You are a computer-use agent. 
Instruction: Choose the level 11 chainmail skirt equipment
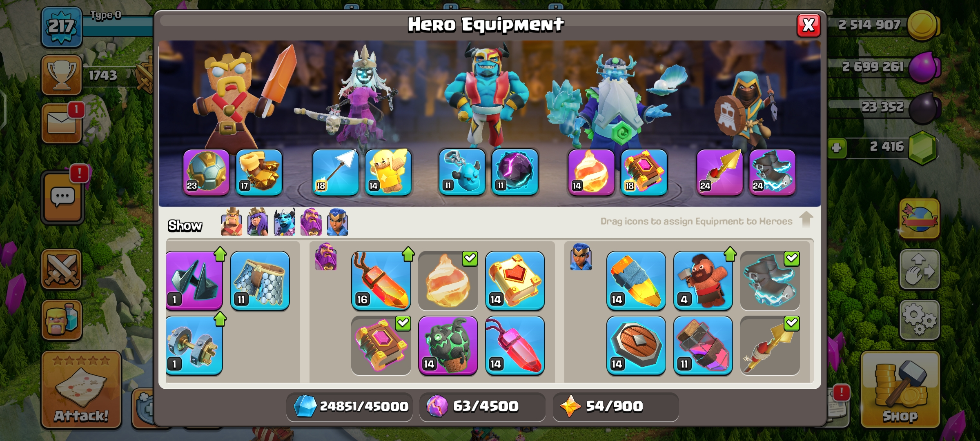[x=260, y=281]
